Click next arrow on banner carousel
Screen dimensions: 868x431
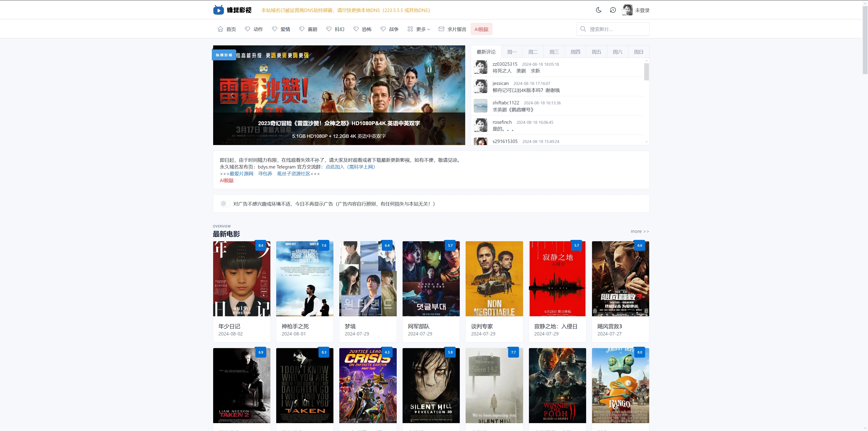coord(446,95)
